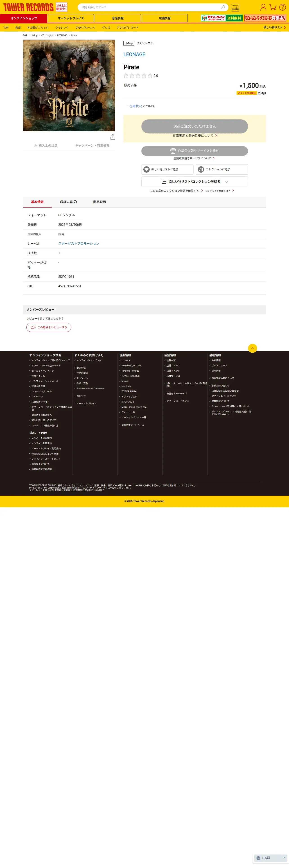Select the 音楽情報 tab
This screenshot has width=289, height=868.
118,18
